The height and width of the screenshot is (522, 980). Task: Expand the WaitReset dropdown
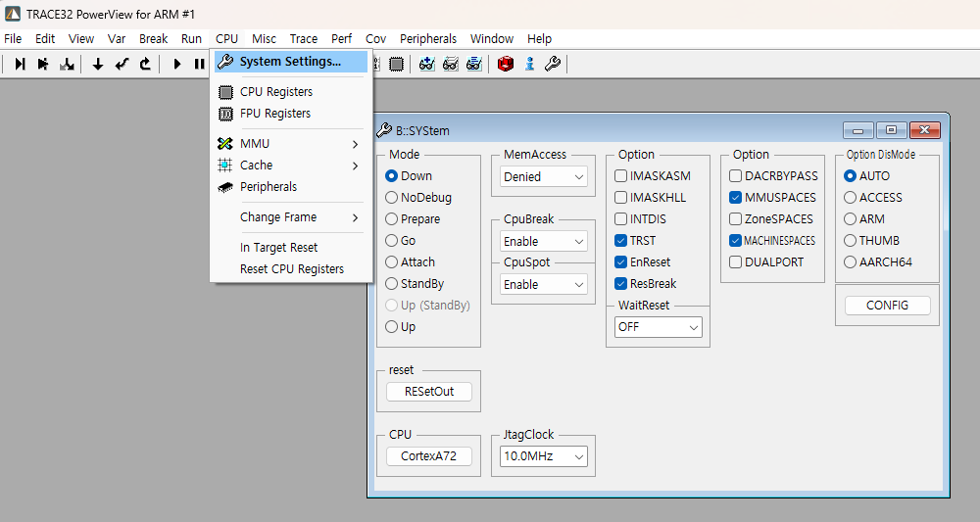point(658,327)
